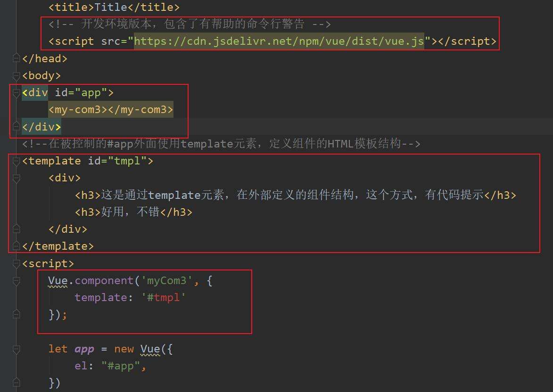
Task: Fold the inner div inside the template
Action: (17, 178)
